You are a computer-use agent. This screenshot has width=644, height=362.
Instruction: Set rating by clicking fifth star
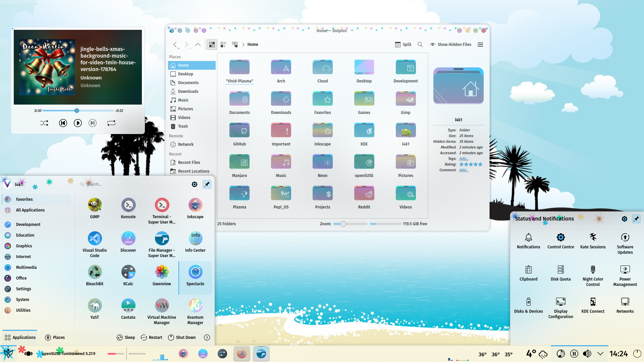click(x=480, y=164)
